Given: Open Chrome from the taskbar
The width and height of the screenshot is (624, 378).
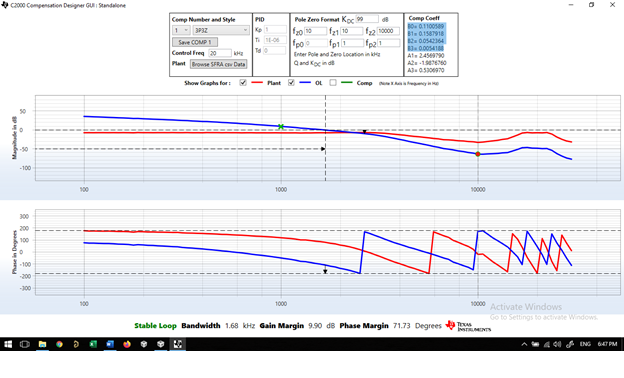Looking at the screenshot, I should tap(59, 344).
